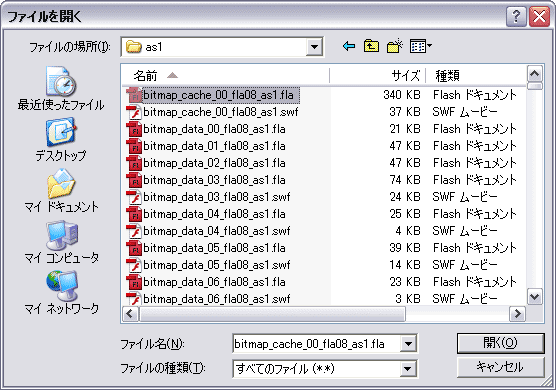The height and width of the screenshot is (390, 556).
Task: Click the キャンセル button
Action: pos(500,368)
